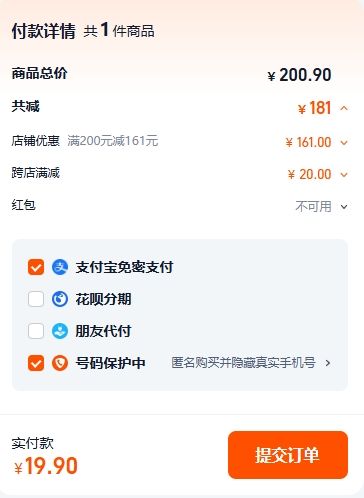The width and height of the screenshot is (364, 498).
Task: Click the 朋友代付 option label
Action: 103,331
